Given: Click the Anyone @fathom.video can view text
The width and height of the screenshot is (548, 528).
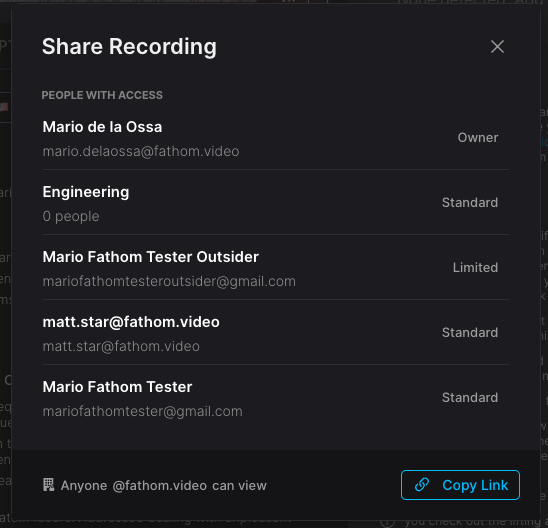Looking at the screenshot, I should [x=164, y=485].
